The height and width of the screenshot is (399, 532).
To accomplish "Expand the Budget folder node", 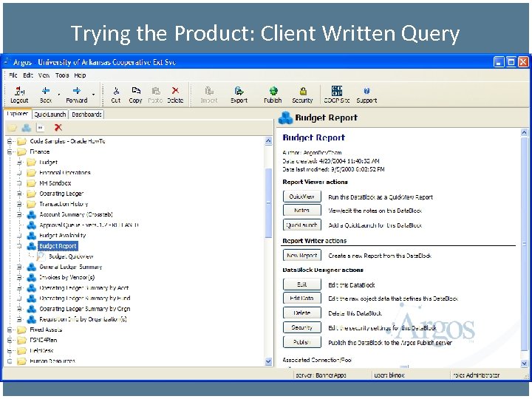I will pos(19,163).
